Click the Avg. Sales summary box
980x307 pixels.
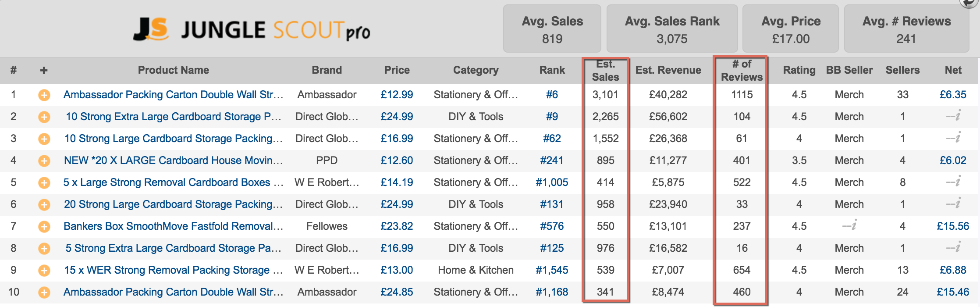(x=552, y=29)
